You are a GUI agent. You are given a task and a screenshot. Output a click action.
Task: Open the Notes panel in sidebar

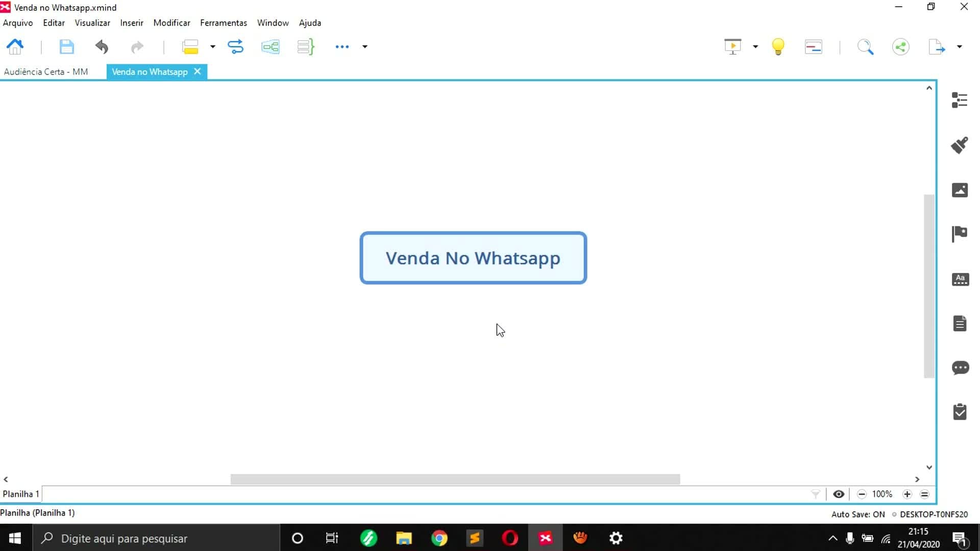pos(960,323)
